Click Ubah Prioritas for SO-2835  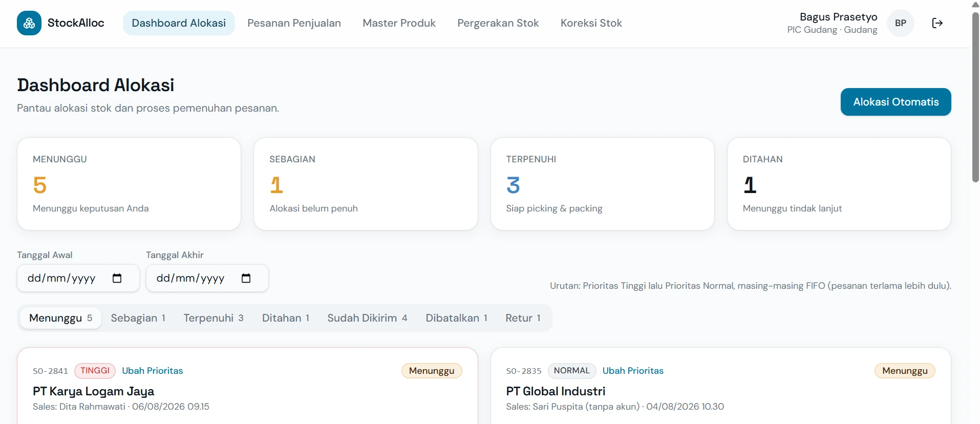pos(633,371)
